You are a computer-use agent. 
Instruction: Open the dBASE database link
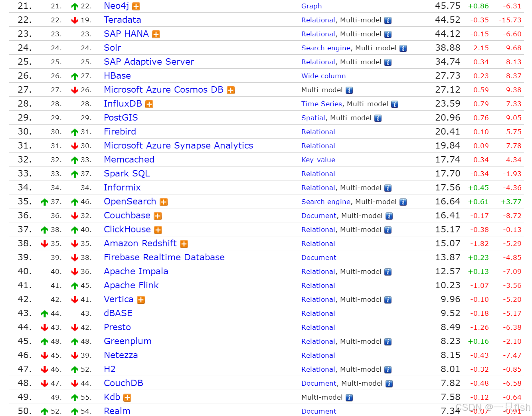118,313
